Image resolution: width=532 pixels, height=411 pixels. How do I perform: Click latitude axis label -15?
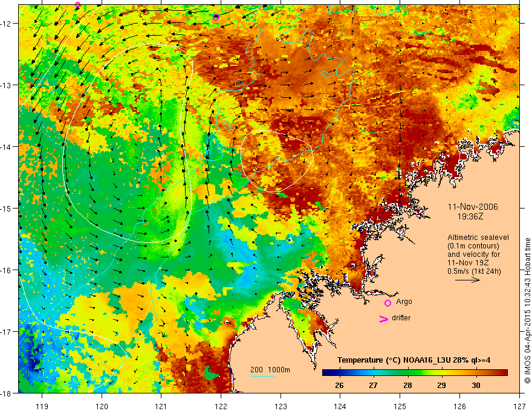coord(7,208)
